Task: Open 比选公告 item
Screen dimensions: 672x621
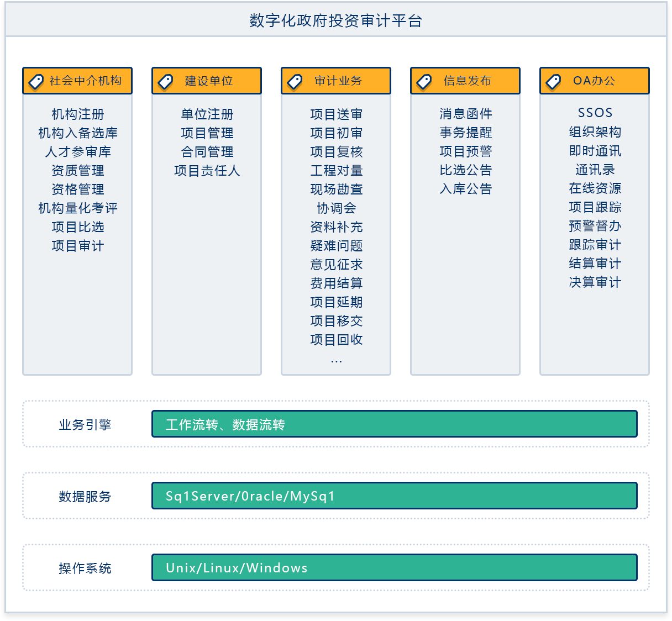Action: click(x=466, y=170)
